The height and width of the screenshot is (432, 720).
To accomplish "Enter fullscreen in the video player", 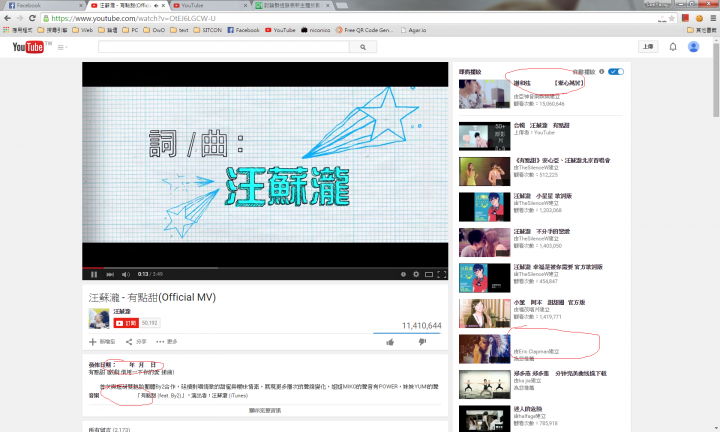I will [x=442, y=274].
